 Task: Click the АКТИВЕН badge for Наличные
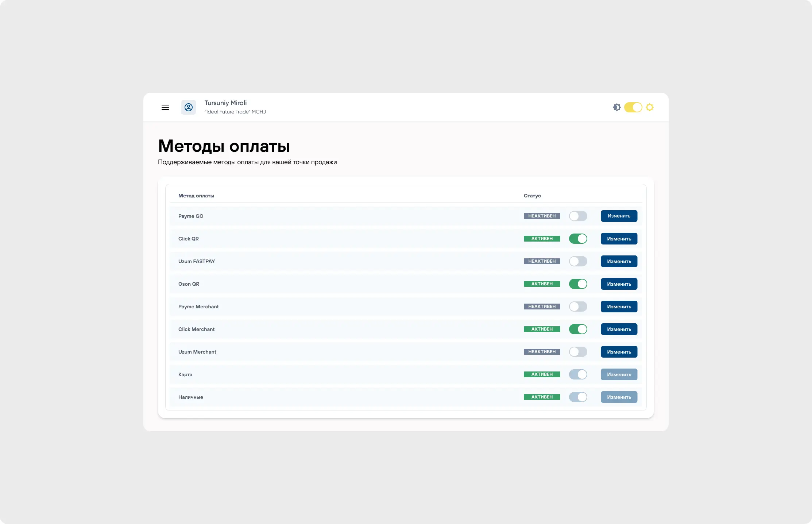(542, 397)
